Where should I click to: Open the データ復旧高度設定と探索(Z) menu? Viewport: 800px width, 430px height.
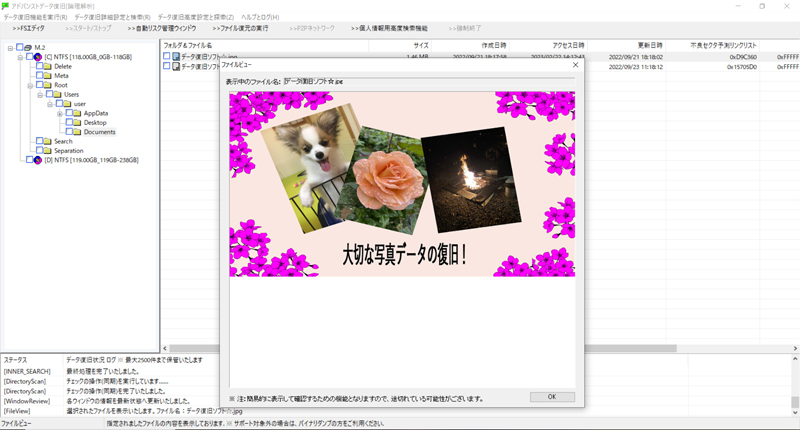pyautogui.click(x=196, y=17)
